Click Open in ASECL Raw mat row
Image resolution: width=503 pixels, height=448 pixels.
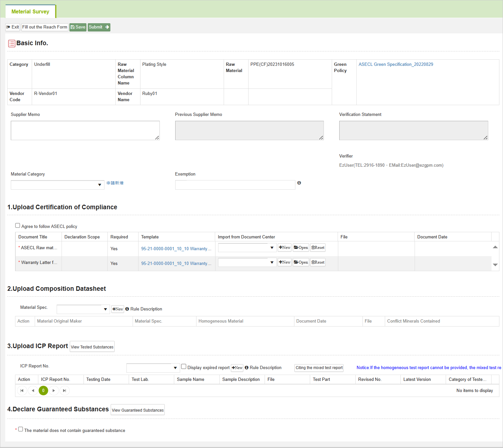tap(301, 248)
